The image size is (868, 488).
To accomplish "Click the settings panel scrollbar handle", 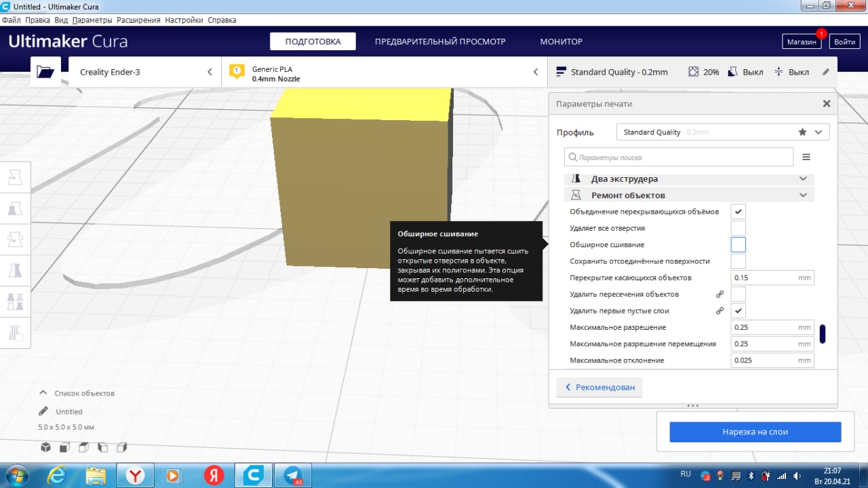I will [x=823, y=334].
